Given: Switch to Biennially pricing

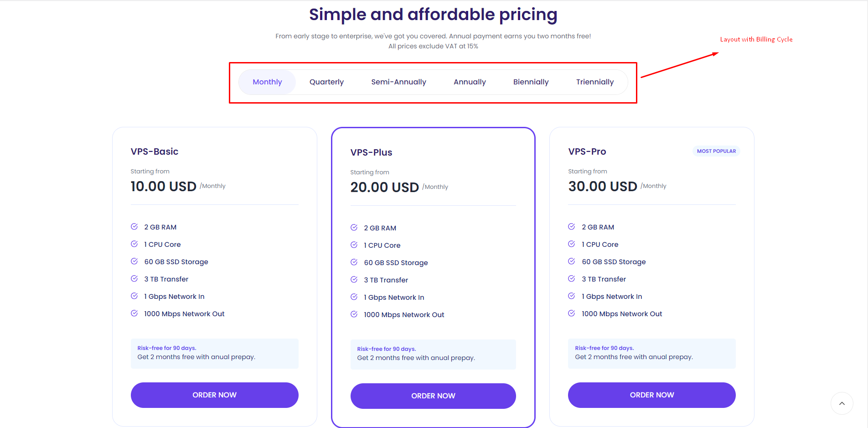Looking at the screenshot, I should (x=531, y=82).
